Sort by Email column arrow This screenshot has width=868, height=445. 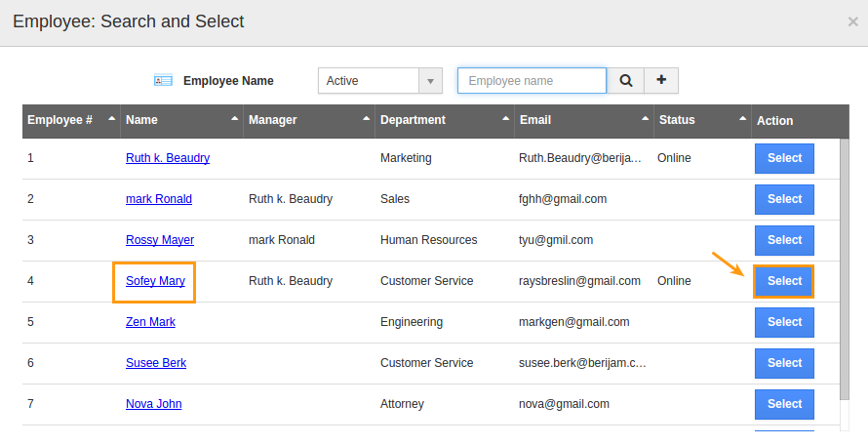pos(646,119)
